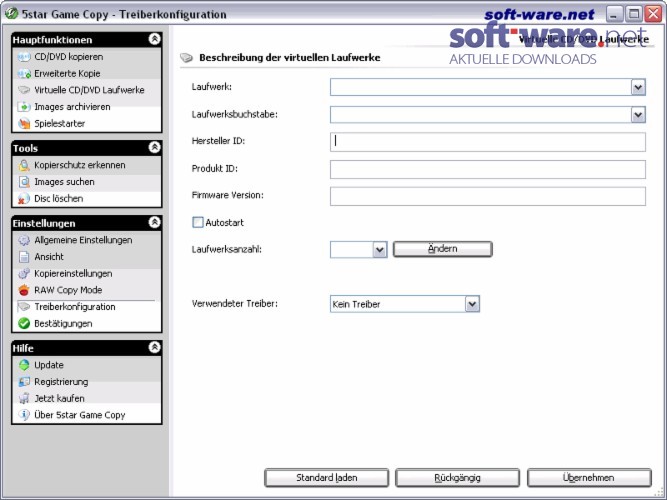Screen dimensions: 667x500
Task: Click the Übernehmen button
Action: tap(589, 478)
